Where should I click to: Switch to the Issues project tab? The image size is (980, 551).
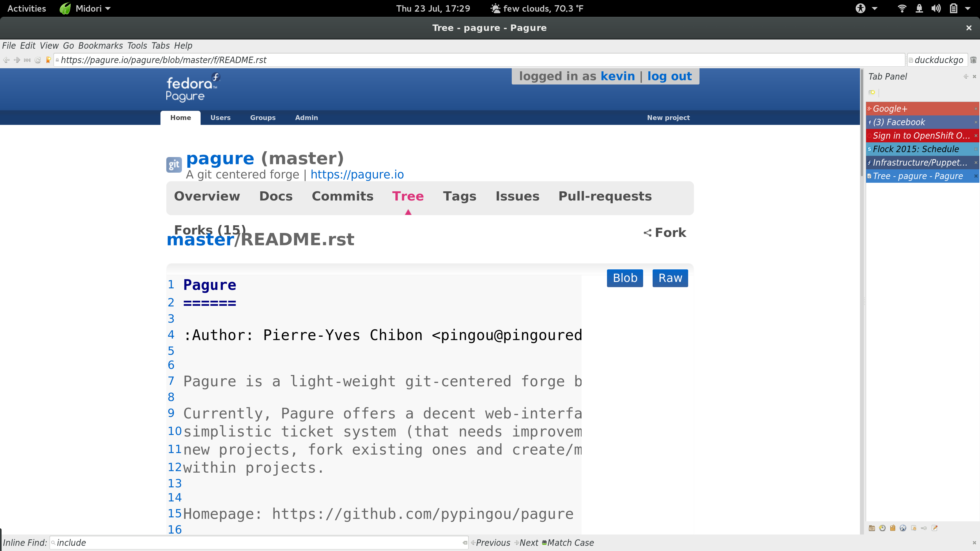click(x=517, y=196)
